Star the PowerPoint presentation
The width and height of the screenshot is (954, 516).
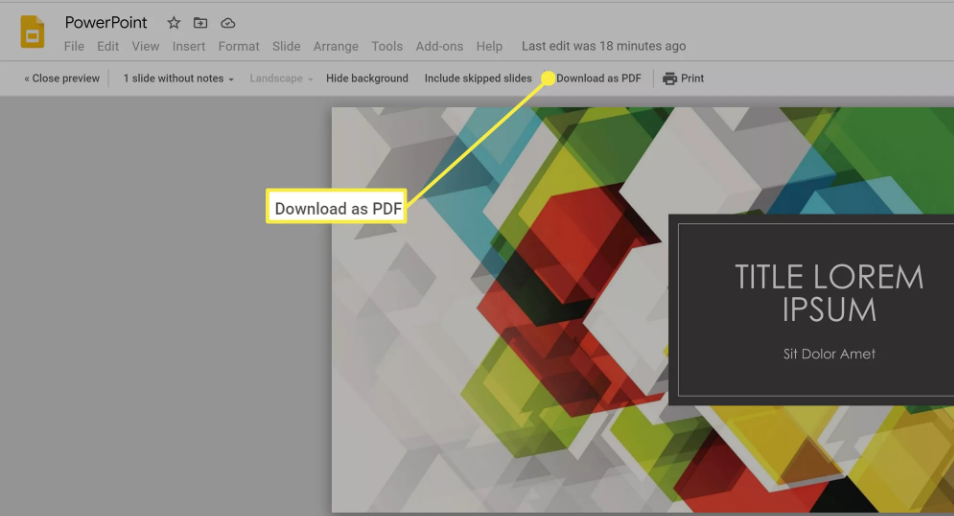[174, 23]
